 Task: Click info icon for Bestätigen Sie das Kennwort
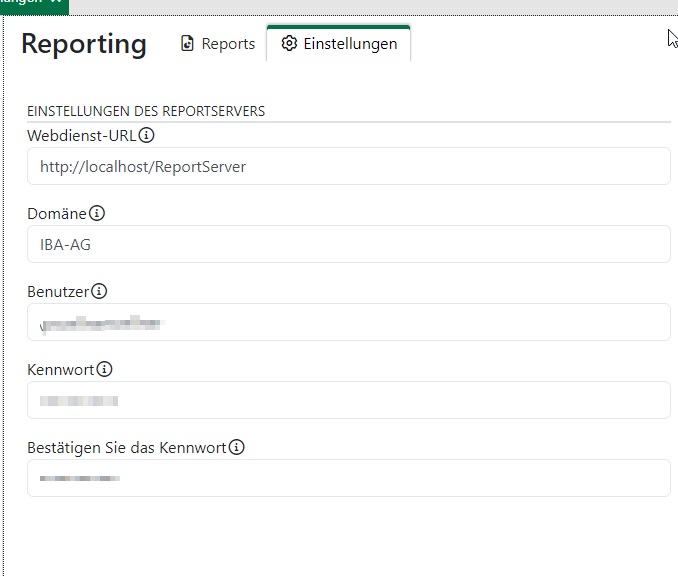pyautogui.click(x=237, y=447)
